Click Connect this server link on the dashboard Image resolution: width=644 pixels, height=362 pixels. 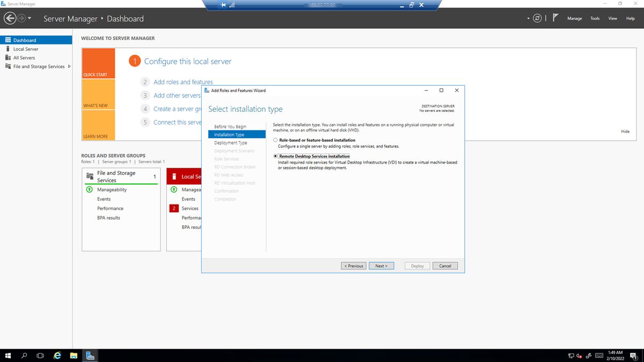pos(177,122)
